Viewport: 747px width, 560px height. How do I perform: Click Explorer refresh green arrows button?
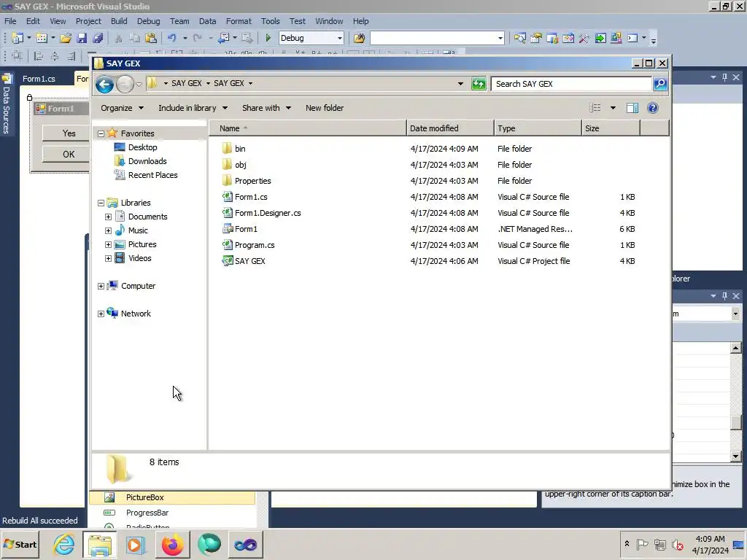[479, 84]
